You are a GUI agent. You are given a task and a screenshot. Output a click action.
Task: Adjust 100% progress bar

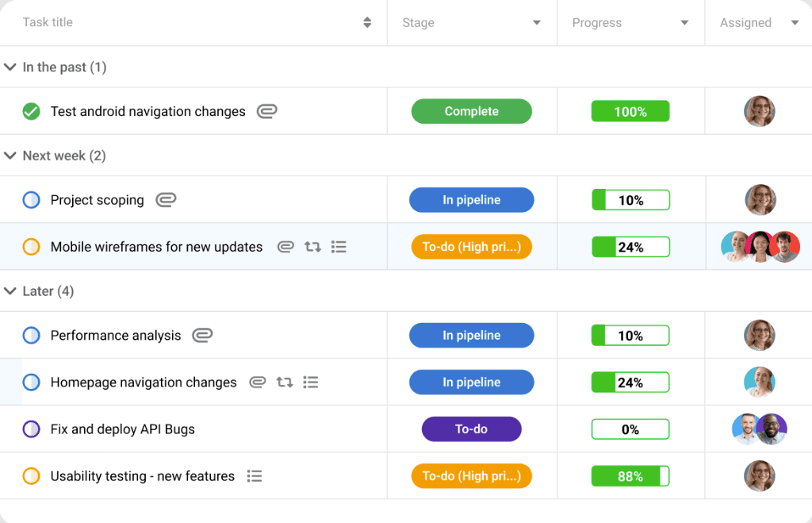tap(630, 111)
